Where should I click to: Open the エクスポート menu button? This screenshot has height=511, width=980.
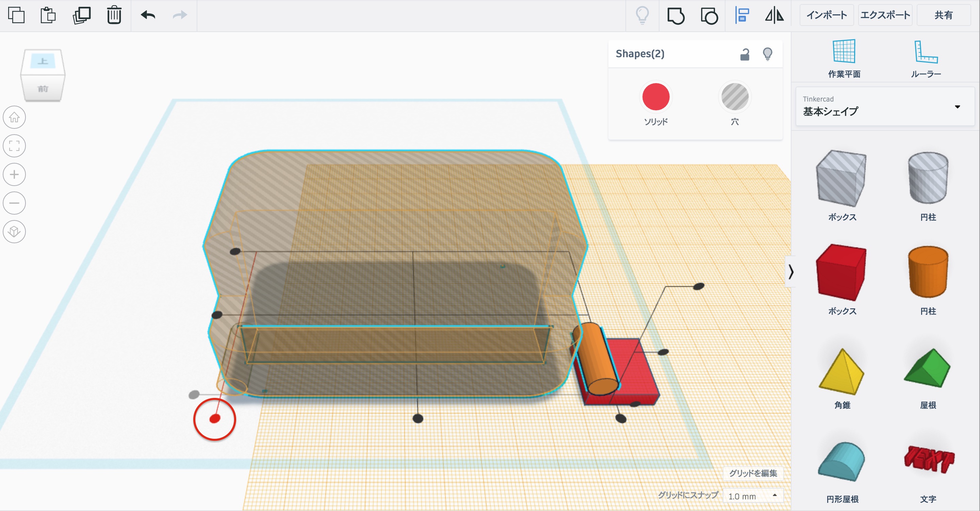[x=885, y=15]
